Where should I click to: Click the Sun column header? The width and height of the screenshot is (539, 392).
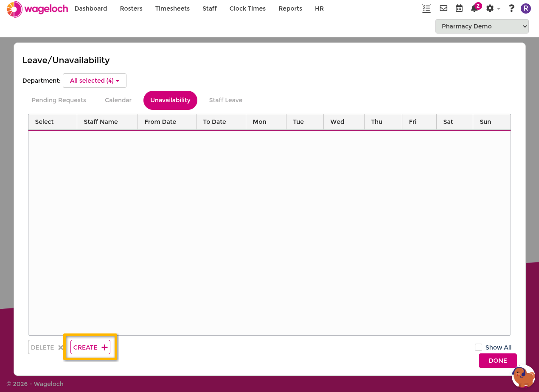[492, 122]
